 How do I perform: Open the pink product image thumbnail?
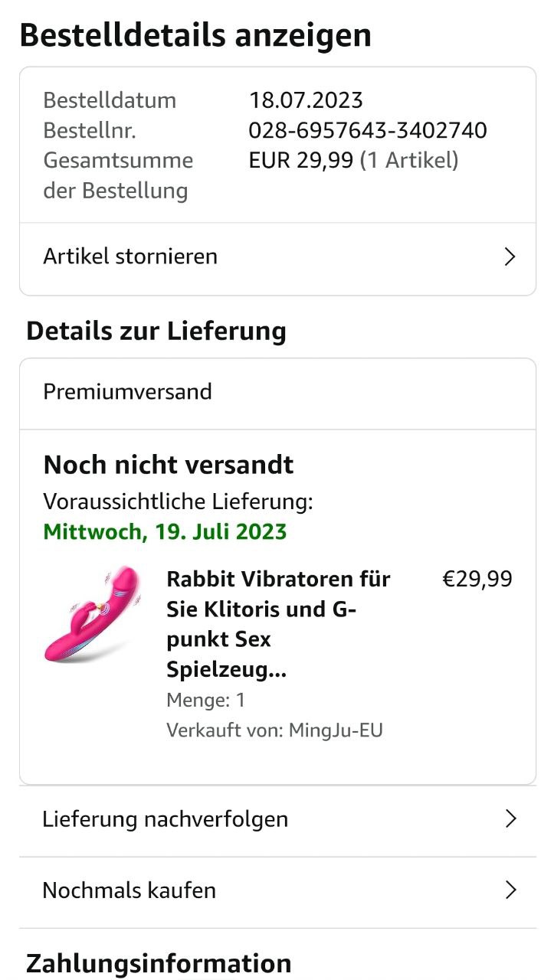coord(92,615)
